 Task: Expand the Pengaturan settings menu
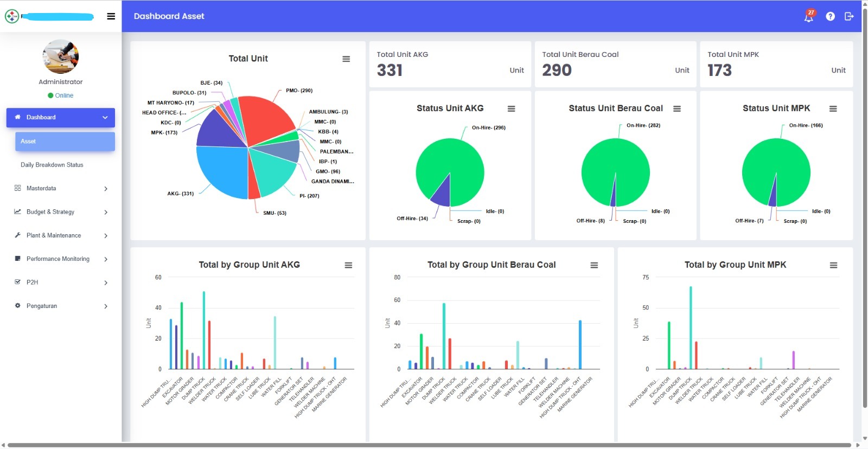point(61,306)
